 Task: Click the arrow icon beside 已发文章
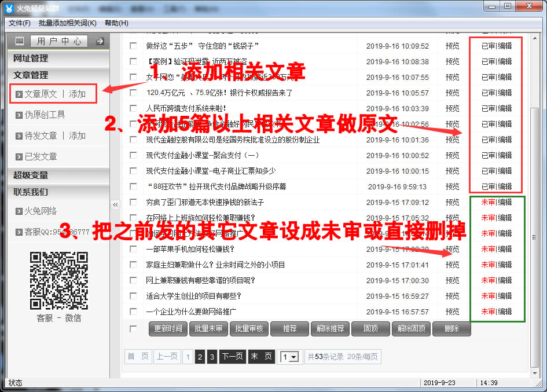pyautogui.click(x=19, y=157)
